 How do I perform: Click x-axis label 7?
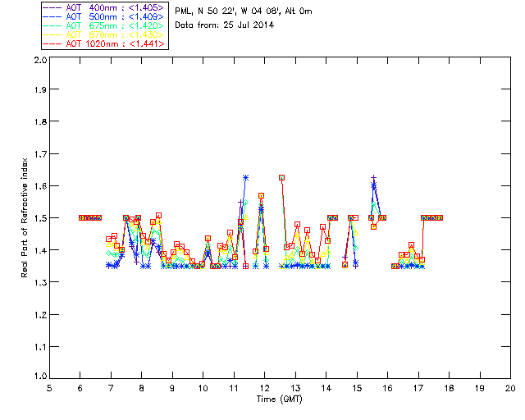point(111,388)
